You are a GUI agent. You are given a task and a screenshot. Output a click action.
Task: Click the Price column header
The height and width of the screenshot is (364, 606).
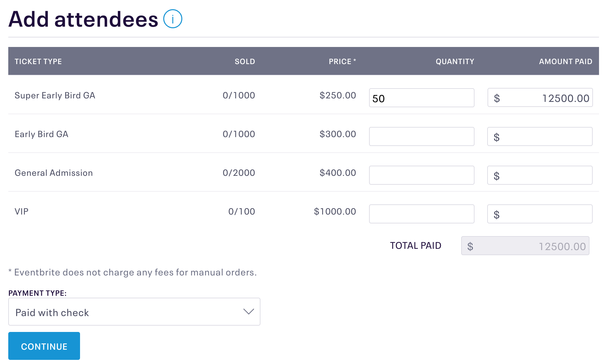pyautogui.click(x=342, y=61)
